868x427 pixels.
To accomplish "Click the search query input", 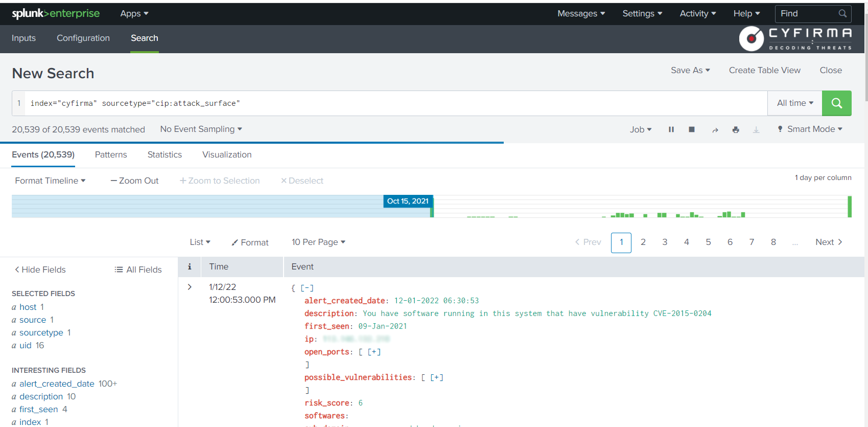I will pos(396,103).
